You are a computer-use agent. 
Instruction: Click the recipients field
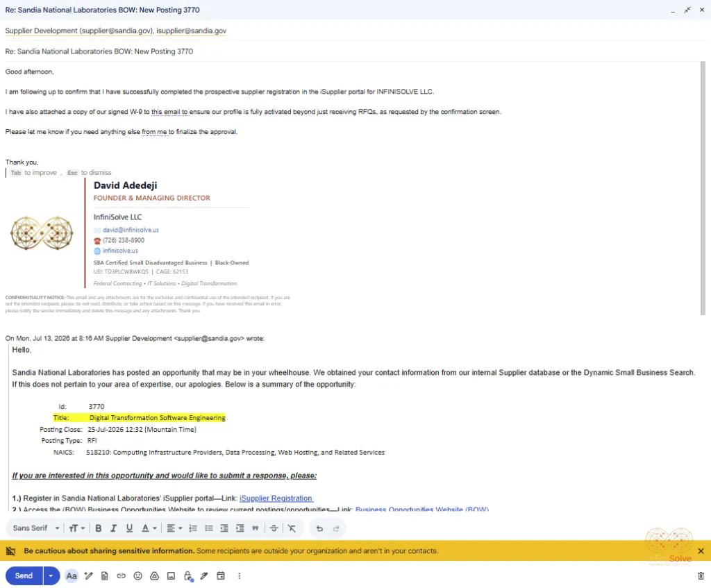click(355, 31)
